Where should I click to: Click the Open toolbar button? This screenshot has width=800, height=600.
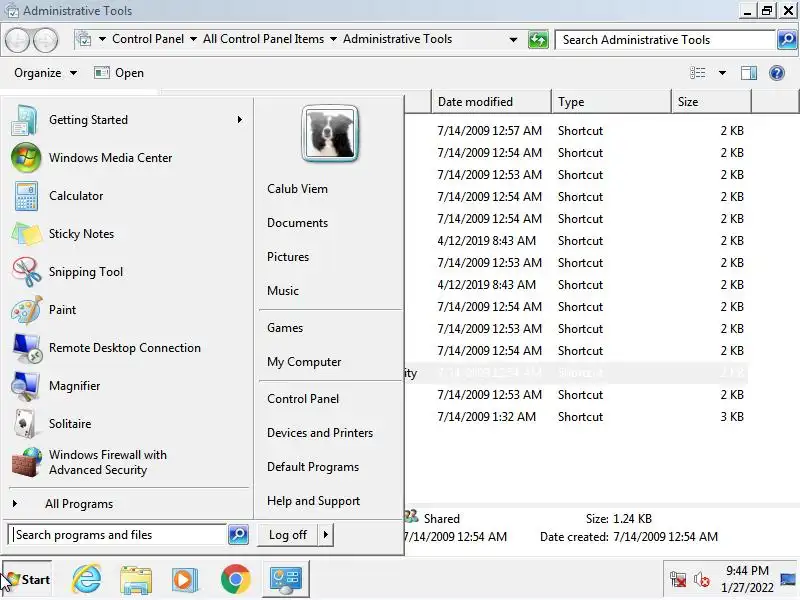[119, 73]
